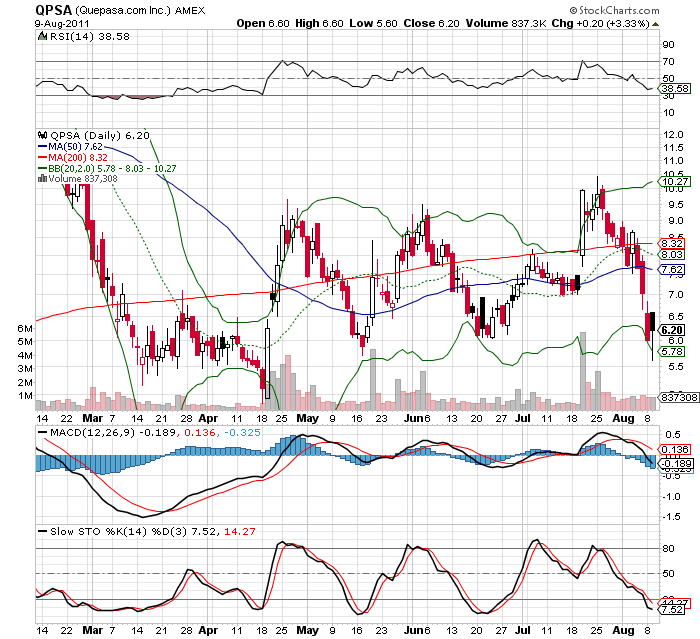This screenshot has width=700, height=639.
Task: Click the 'Open 6.60' header value
Action: (263, 23)
